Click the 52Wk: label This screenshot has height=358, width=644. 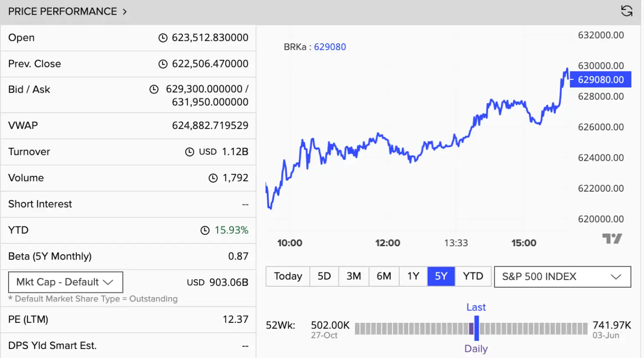280,325
